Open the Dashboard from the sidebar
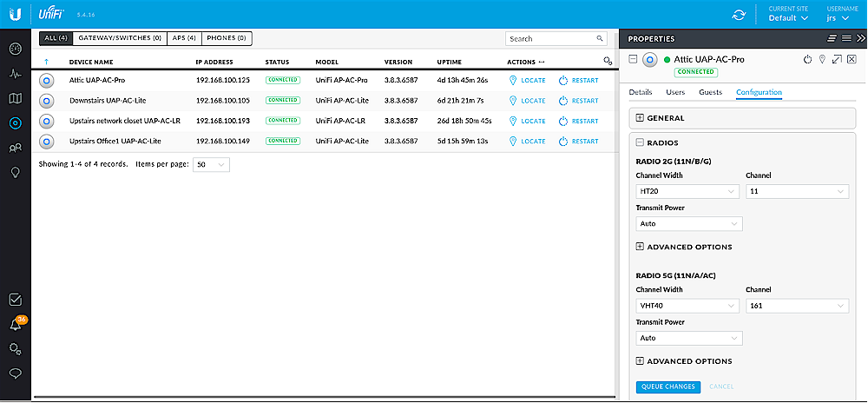This screenshot has height=403, width=868. (16, 49)
